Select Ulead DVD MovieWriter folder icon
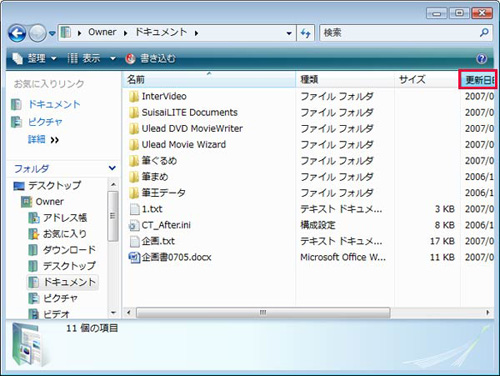Screen dimensions: 500x376 [134, 129]
